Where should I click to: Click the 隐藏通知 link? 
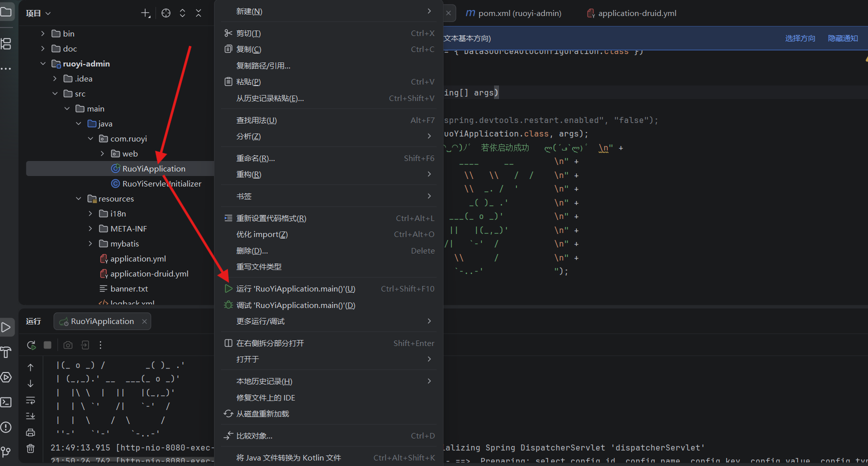coord(843,38)
